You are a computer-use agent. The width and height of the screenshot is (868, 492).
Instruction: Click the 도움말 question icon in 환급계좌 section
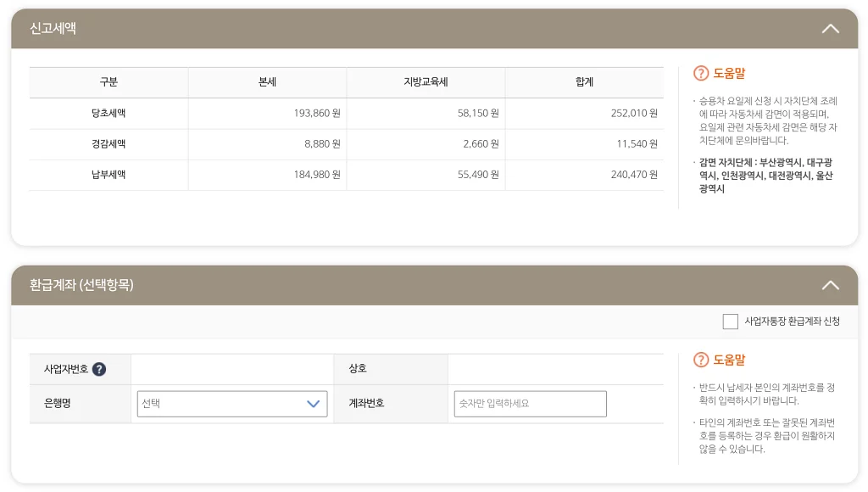coord(701,360)
